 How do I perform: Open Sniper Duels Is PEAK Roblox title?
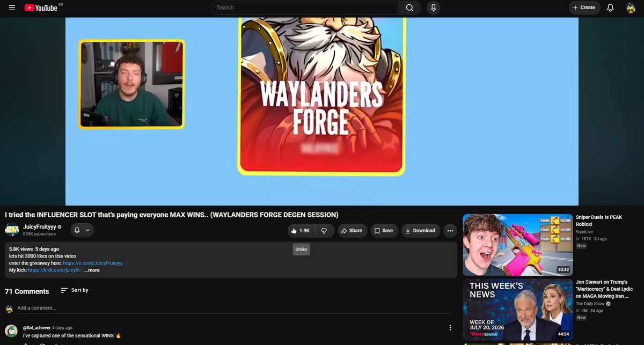(x=599, y=221)
